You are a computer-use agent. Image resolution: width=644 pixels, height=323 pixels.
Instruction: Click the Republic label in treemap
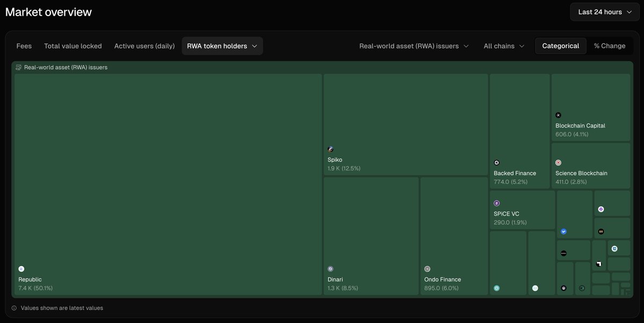pyautogui.click(x=30, y=280)
